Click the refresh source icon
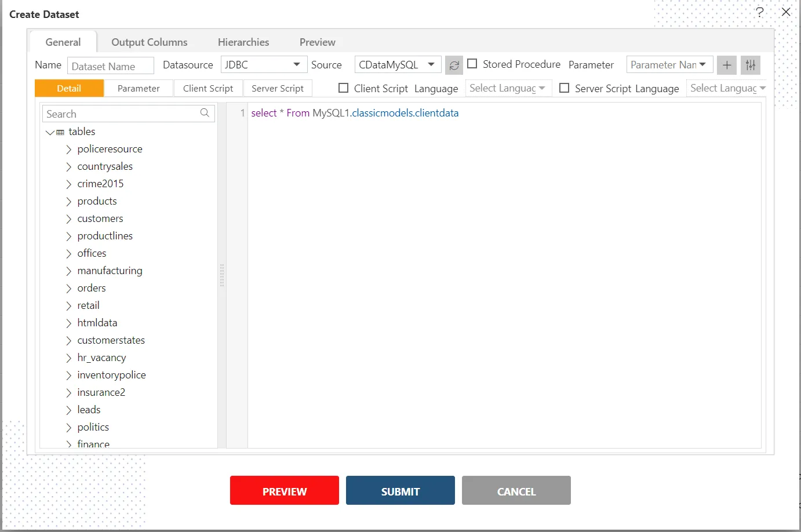The height and width of the screenshot is (532, 801). click(454, 65)
